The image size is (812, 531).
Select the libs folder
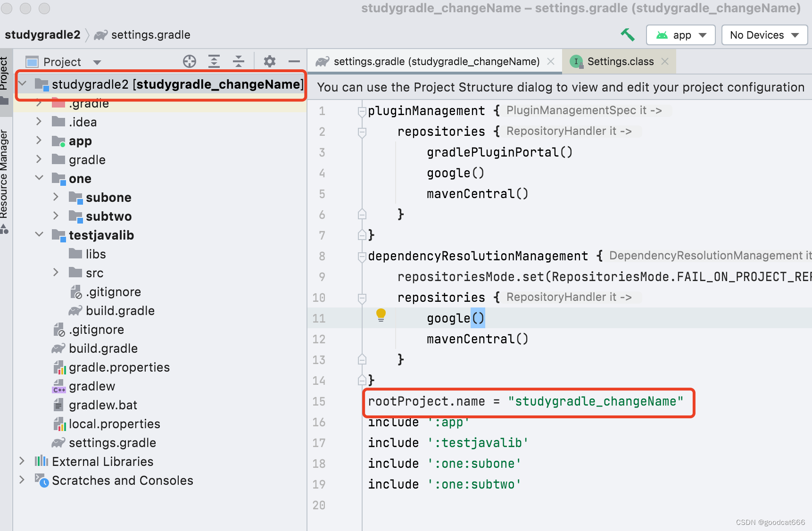click(87, 254)
